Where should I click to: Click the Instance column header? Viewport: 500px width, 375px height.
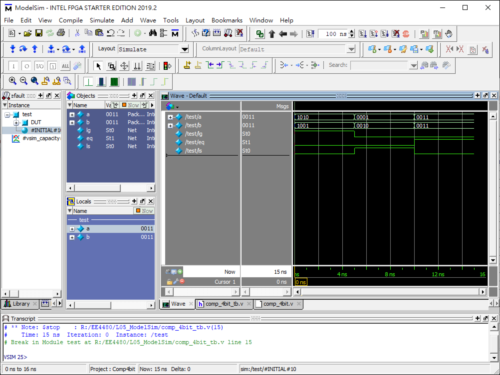point(32,105)
